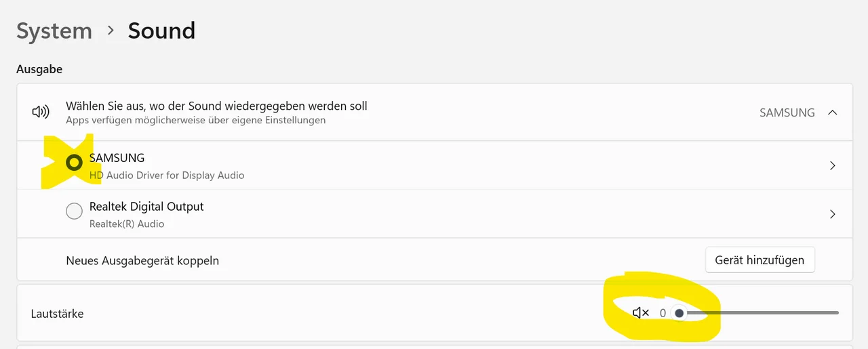Go back to System in breadcrumb
The image size is (868, 349).
(54, 30)
